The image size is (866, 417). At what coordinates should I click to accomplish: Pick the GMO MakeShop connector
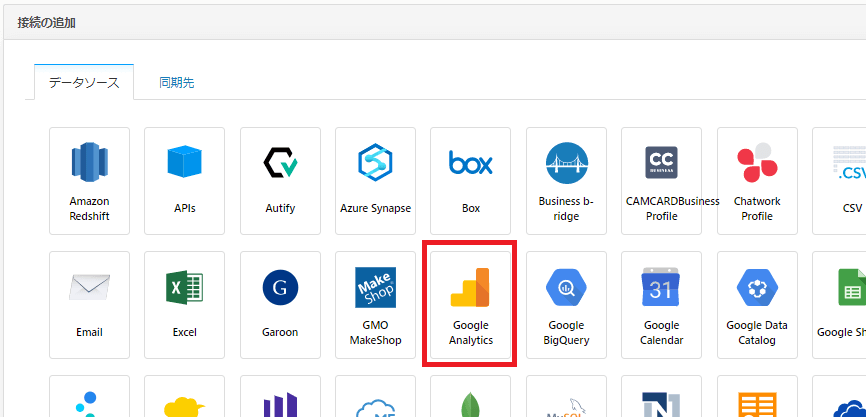(x=376, y=305)
